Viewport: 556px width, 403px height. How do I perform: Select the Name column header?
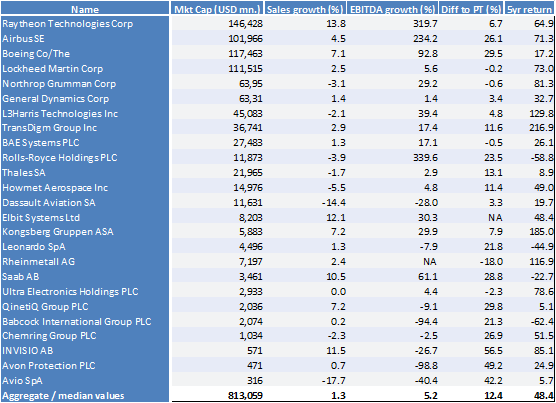[85, 9]
